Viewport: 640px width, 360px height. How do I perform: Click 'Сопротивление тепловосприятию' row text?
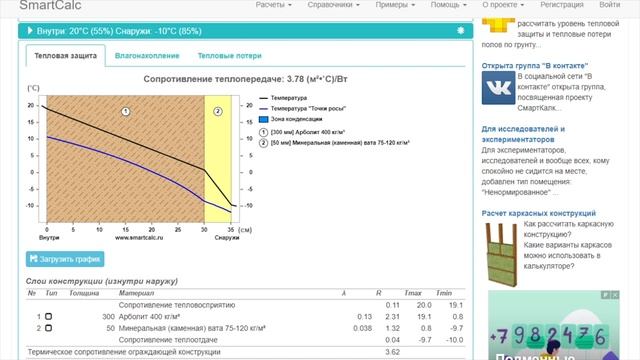pyautogui.click(x=177, y=305)
